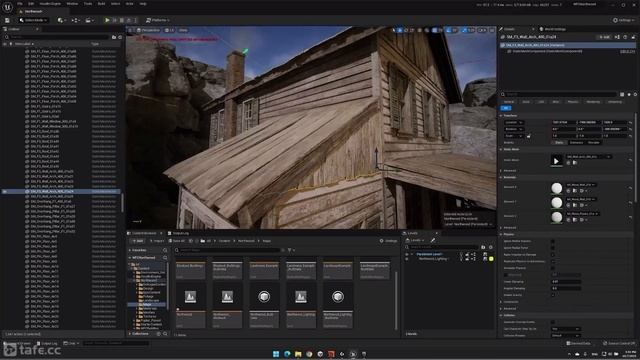Open the Platforms dropdown

pos(158,20)
